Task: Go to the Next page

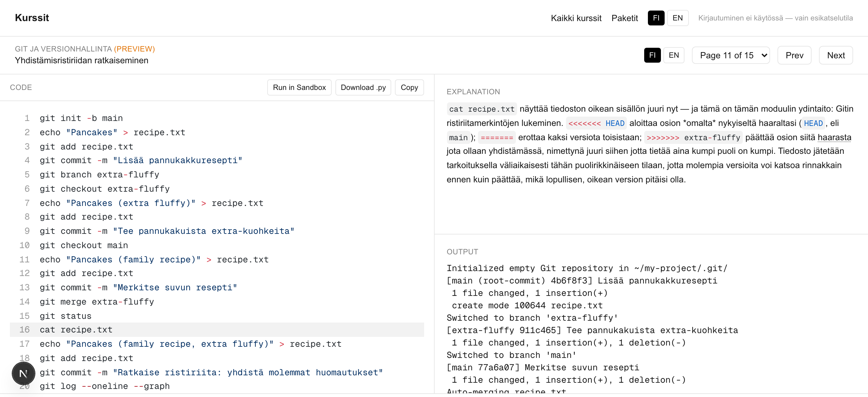Action: [x=836, y=55]
